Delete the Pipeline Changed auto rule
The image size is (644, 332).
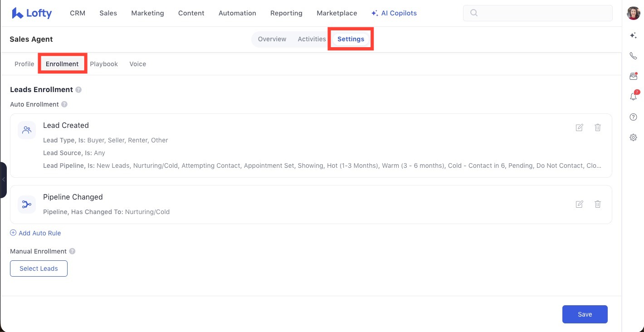tap(597, 204)
